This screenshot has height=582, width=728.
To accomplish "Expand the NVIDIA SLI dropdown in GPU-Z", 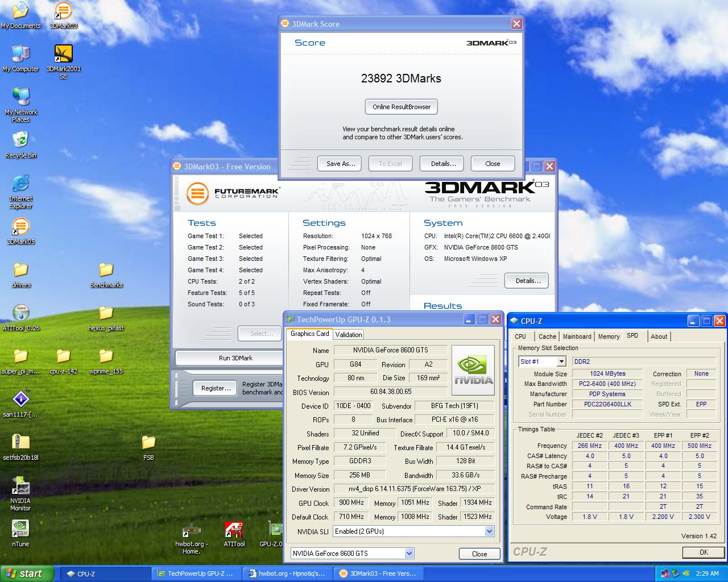I will pos(489,531).
